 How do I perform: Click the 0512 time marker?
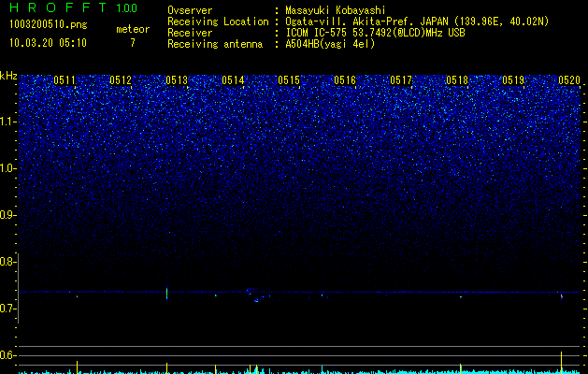point(121,79)
